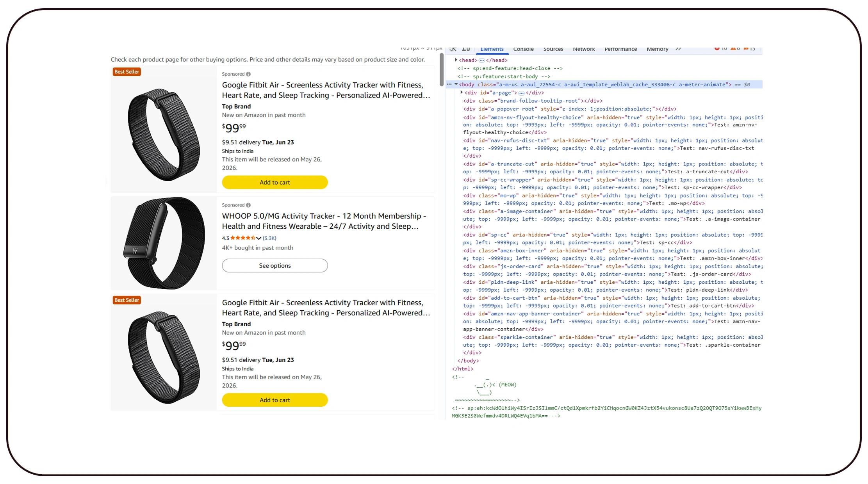868x484 pixels.
Task: Open the WHOOP 5.0/MG Activity Tracker title link
Action: click(x=324, y=221)
